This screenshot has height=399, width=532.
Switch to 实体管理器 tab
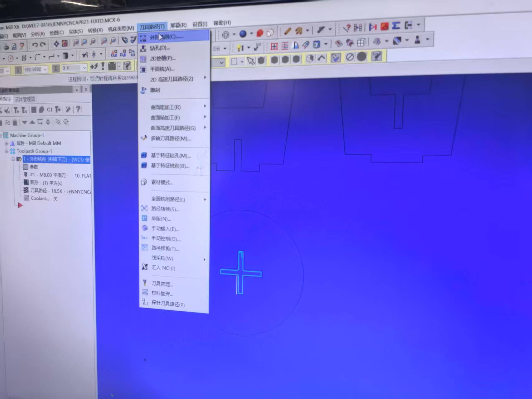[25, 99]
